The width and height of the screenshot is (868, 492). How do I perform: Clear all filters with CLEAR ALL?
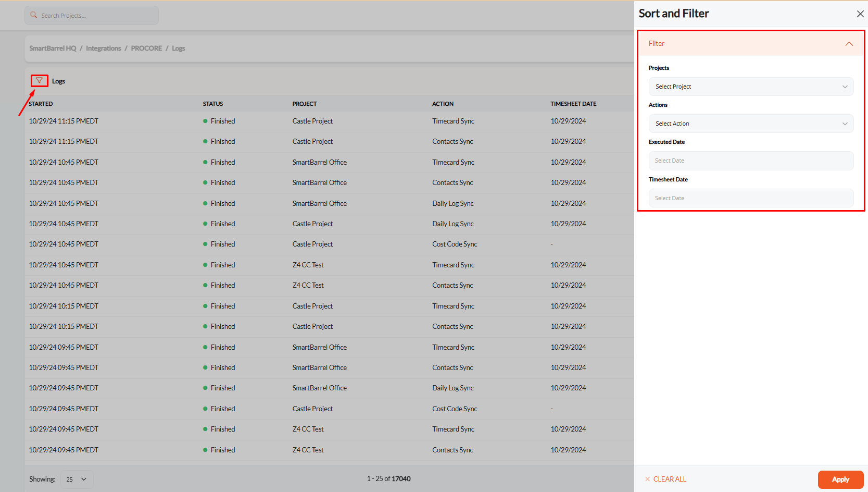(x=665, y=479)
